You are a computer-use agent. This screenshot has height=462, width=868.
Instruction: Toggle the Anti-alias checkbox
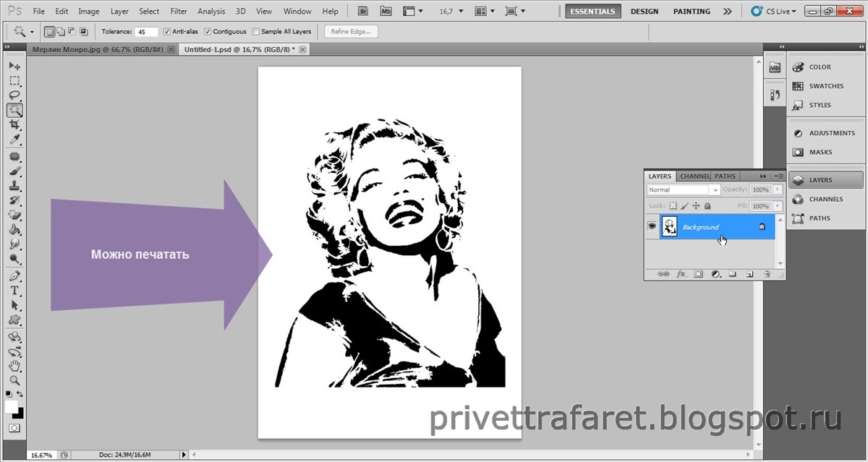(168, 32)
